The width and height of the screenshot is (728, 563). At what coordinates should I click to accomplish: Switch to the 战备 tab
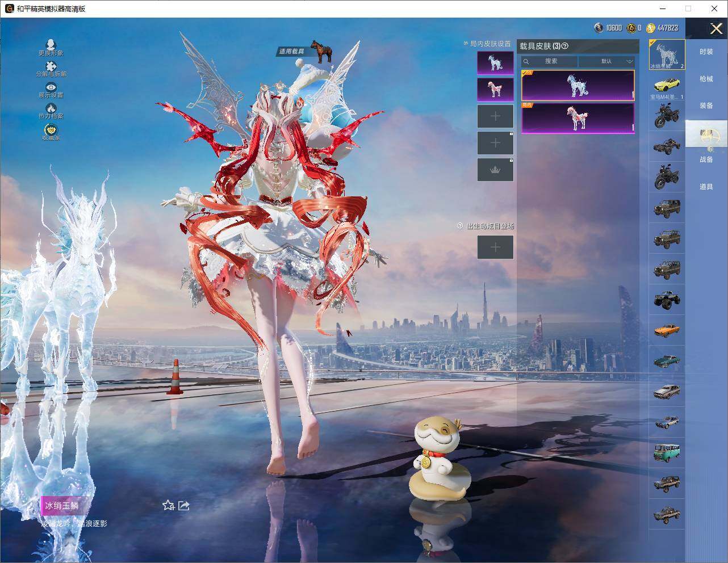tap(706, 159)
